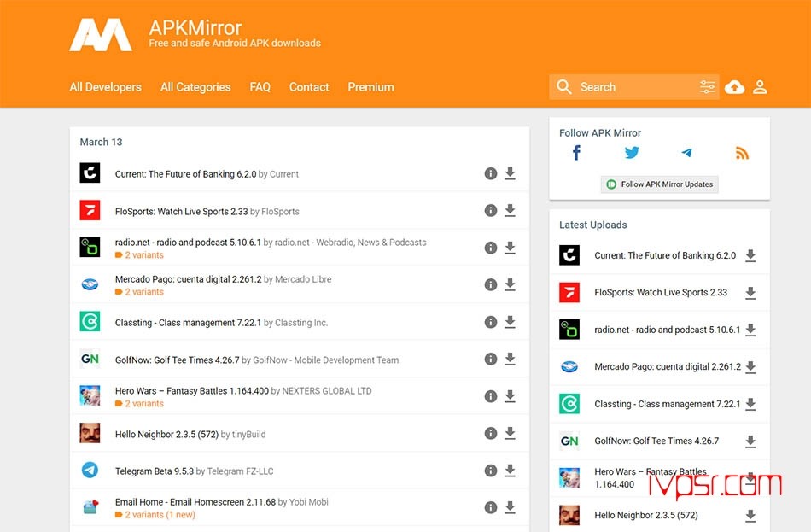Expand Mercado Pago 2 variants
Screen dimensions: 811x532
click(x=139, y=292)
